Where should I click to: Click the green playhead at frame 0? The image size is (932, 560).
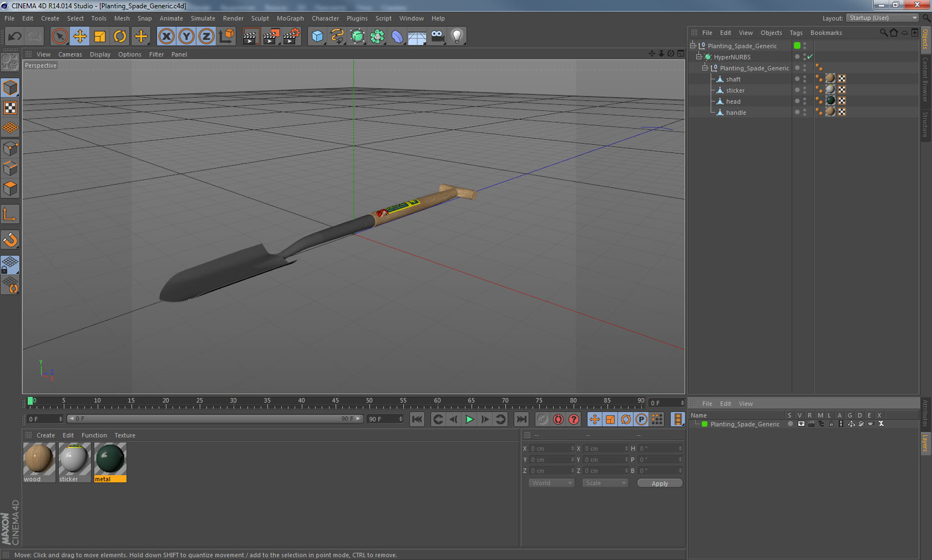(x=31, y=401)
